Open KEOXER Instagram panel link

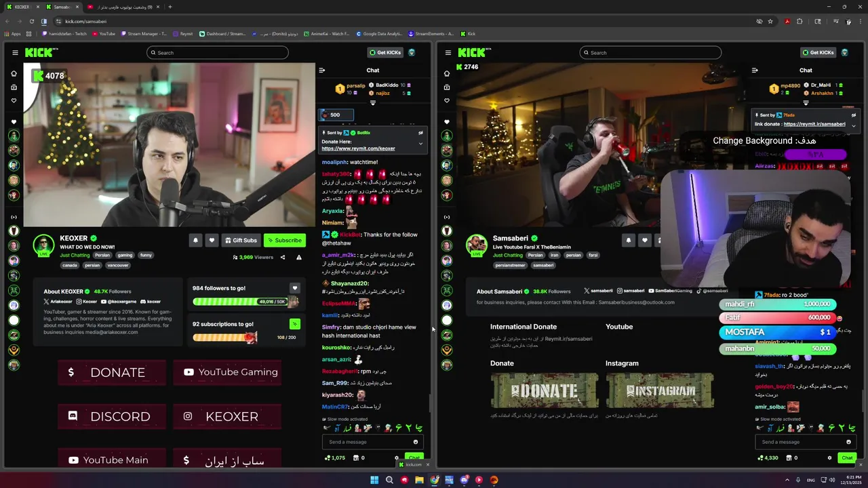point(227,416)
